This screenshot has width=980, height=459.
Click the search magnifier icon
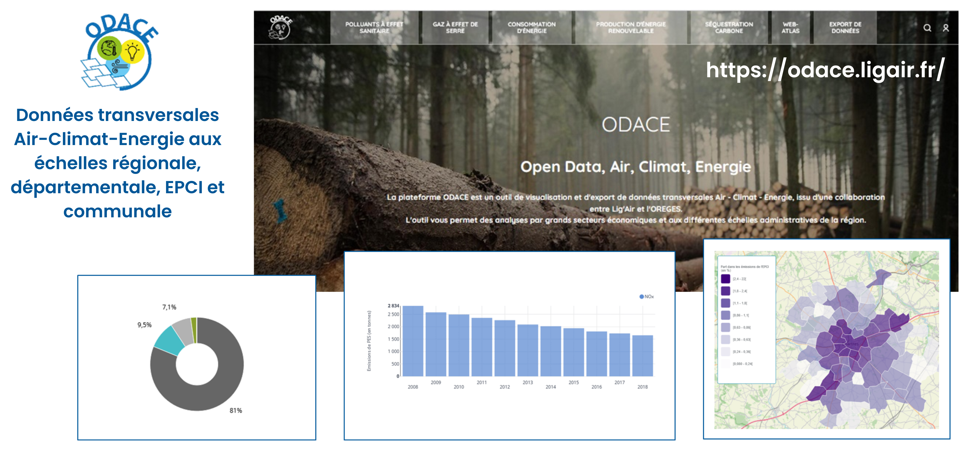pos(927,28)
